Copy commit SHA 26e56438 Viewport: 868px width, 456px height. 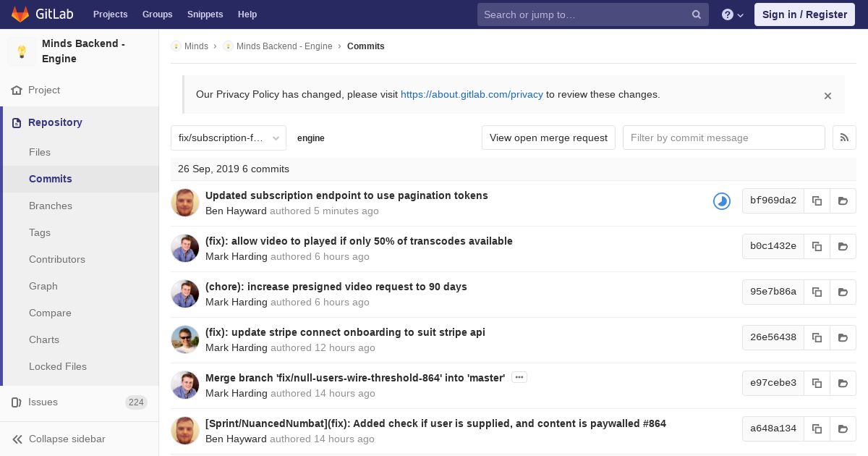tap(817, 338)
